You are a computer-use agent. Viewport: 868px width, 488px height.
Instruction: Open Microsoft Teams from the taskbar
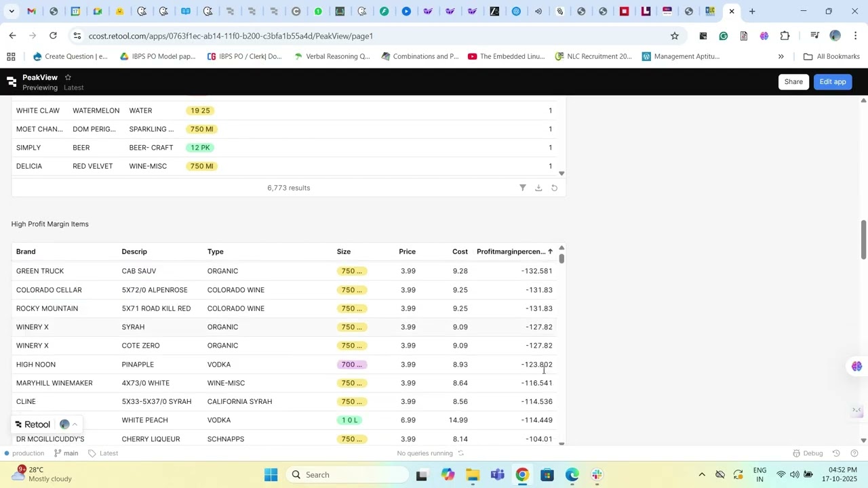coord(497,474)
